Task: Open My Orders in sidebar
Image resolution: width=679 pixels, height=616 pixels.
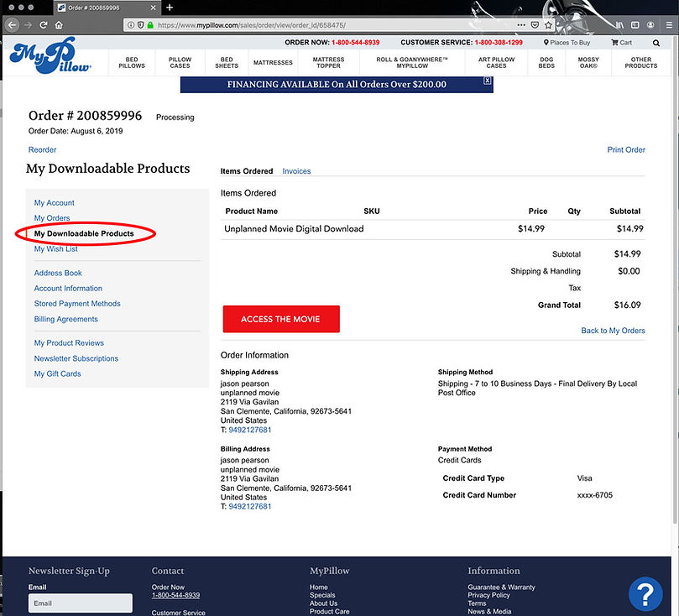Action: tap(52, 217)
